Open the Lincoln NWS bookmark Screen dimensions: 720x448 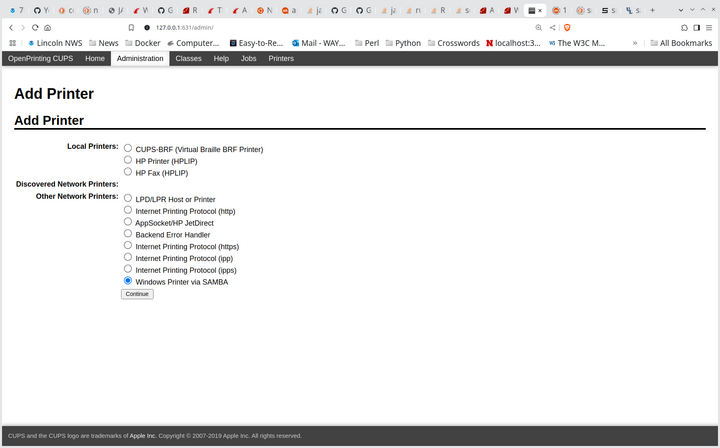point(55,43)
